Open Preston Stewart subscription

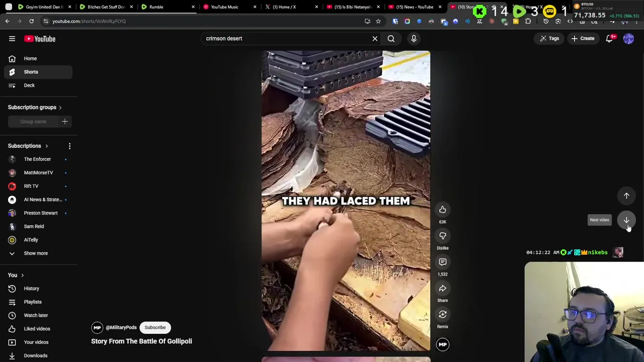click(x=38, y=213)
